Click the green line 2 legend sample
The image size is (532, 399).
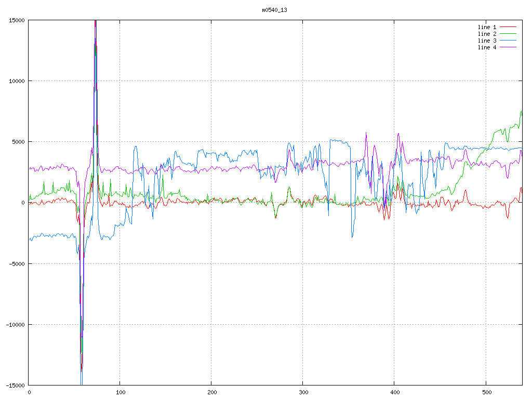click(x=509, y=34)
